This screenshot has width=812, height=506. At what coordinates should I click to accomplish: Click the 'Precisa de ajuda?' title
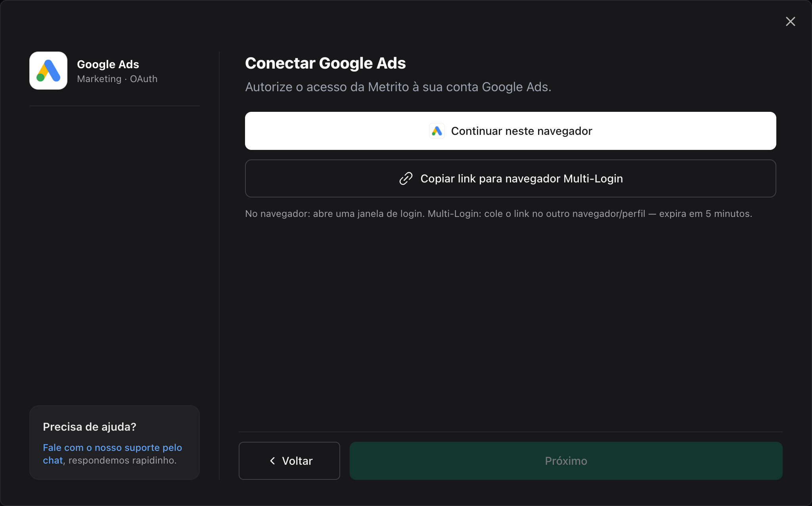pos(89,427)
